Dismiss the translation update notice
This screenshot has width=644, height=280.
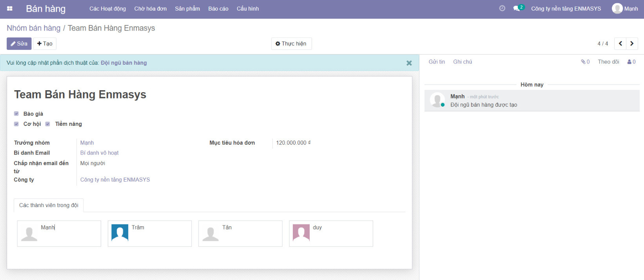409,63
